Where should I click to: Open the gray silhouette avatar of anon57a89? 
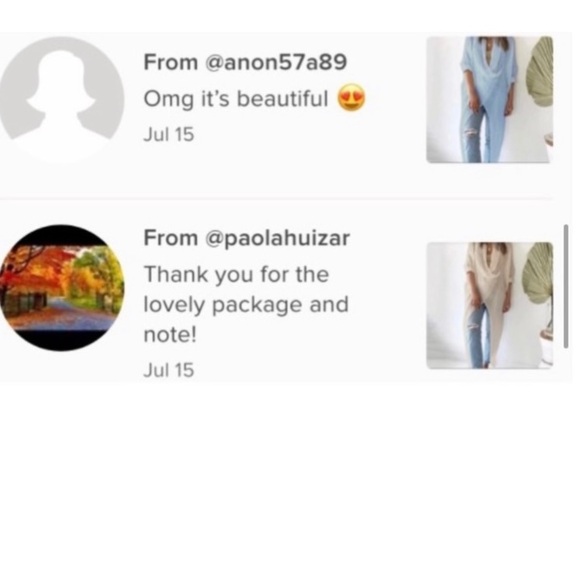pos(61,99)
